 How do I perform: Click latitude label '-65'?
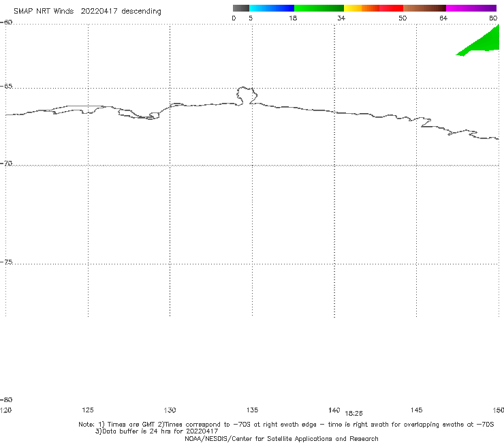(6, 87)
